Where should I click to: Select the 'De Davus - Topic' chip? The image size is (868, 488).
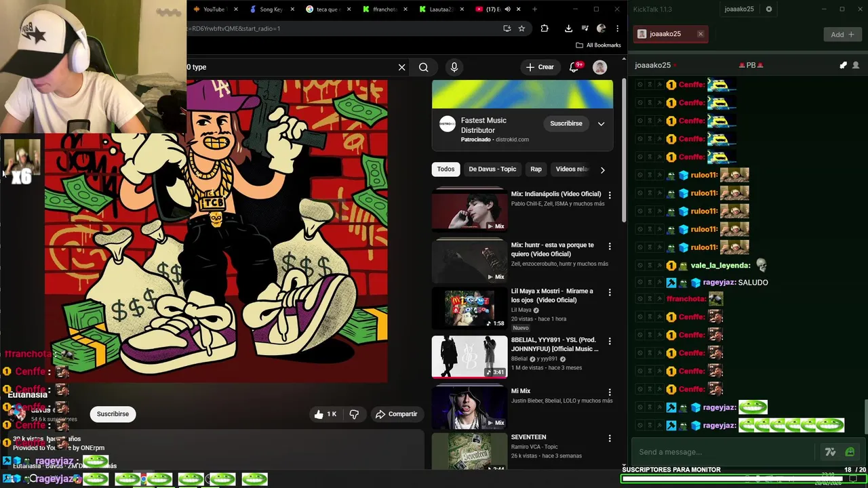tap(492, 169)
